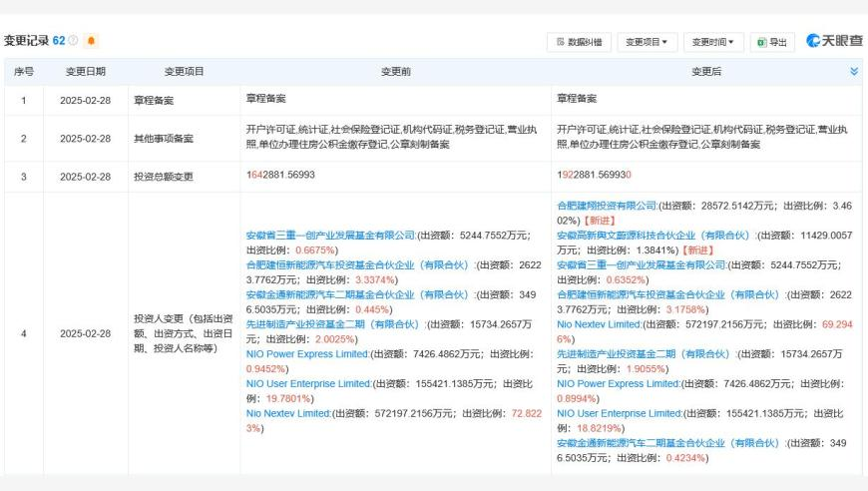The height and width of the screenshot is (491, 868).
Task: Open the 变更项目 dropdown filter
Action: (647, 42)
